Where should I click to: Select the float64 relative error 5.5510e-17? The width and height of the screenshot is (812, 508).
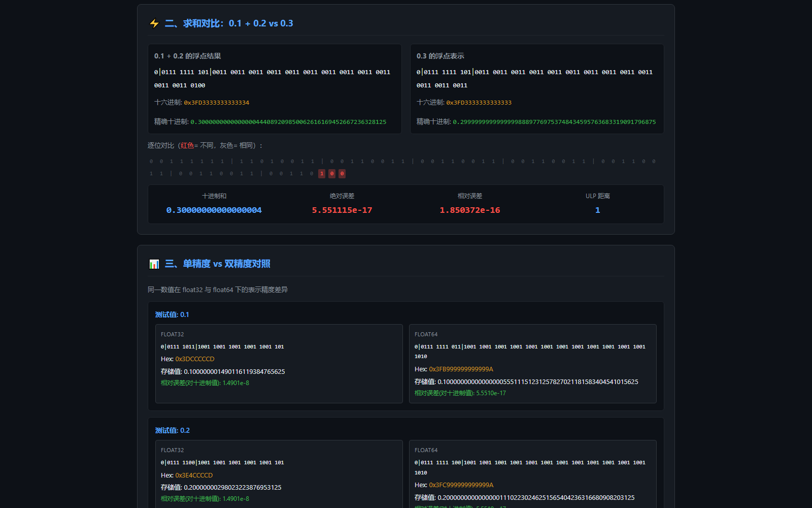pos(491,393)
